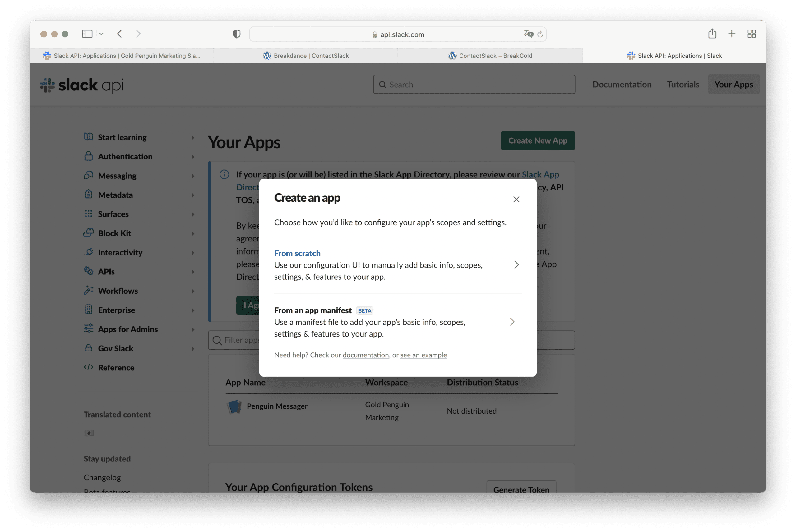796x532 pixels.
Task: Click the Filter apps search field
Action: [x=391, y=340]
